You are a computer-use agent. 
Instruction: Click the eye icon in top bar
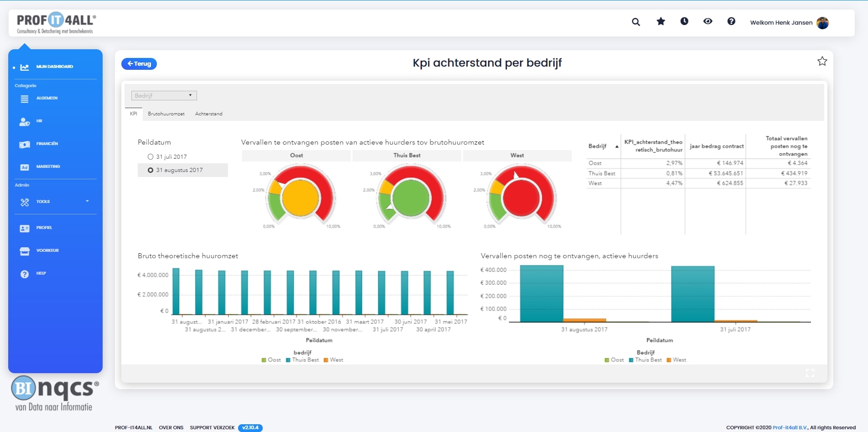pyautogui.click(x=707, y=21)
